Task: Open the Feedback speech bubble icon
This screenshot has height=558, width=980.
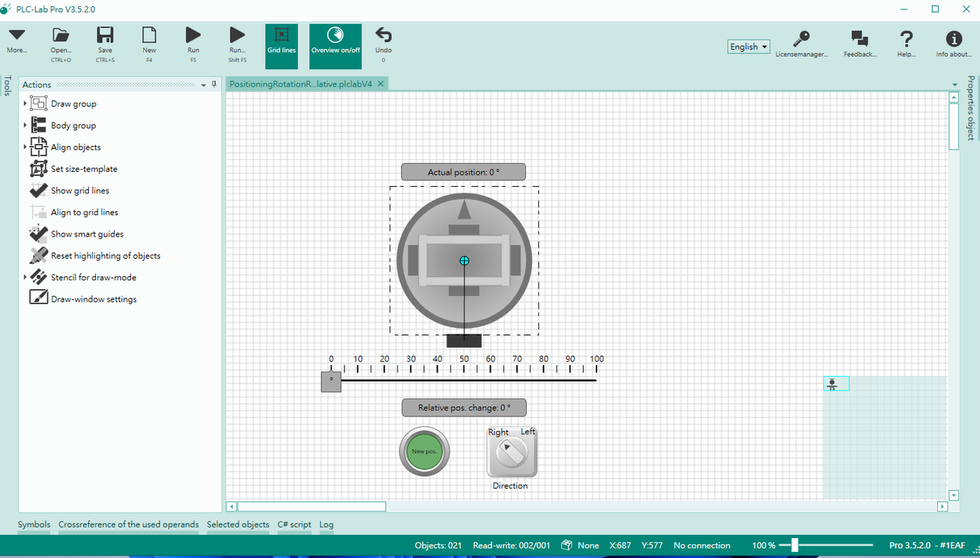Action: (x=860, y=38)
